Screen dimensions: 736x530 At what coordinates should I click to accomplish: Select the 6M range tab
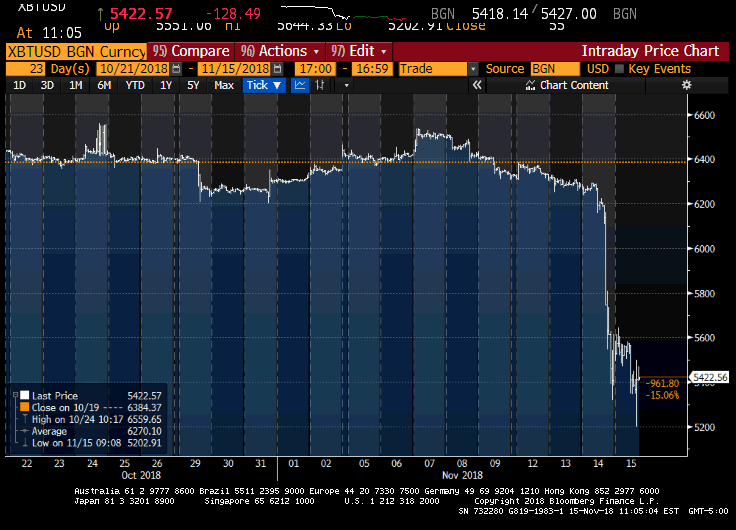(104, 85)
